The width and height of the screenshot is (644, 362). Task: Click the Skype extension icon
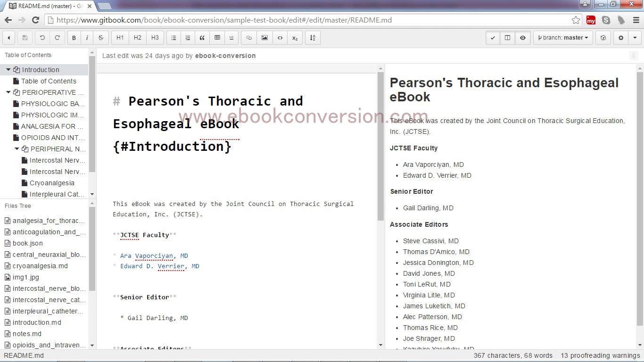click(x=606, y=20)
